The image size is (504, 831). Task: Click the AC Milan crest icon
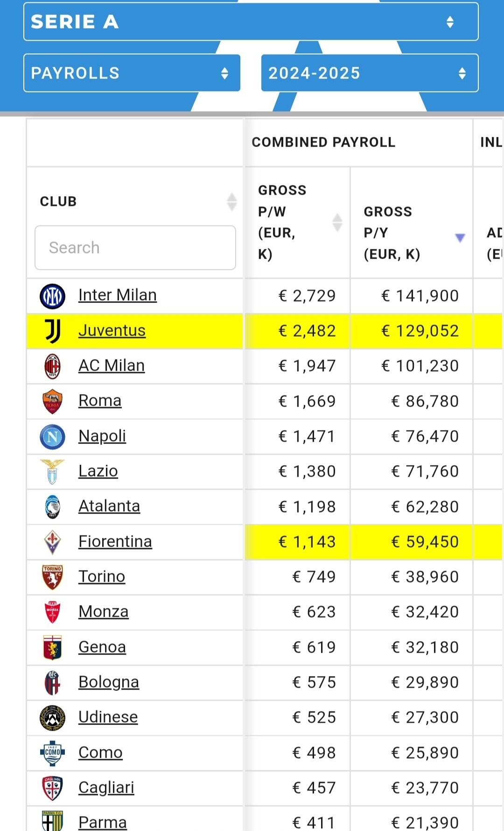(x=52, y=366)
